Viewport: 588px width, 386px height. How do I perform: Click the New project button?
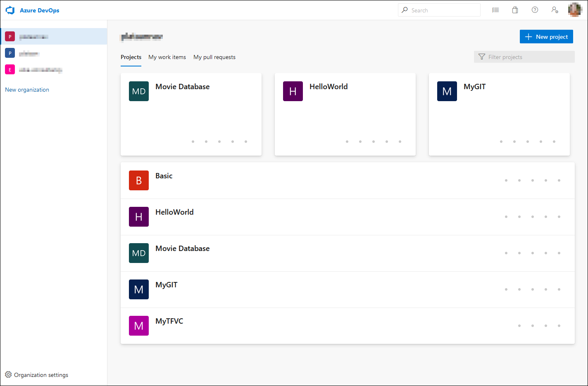546,36
